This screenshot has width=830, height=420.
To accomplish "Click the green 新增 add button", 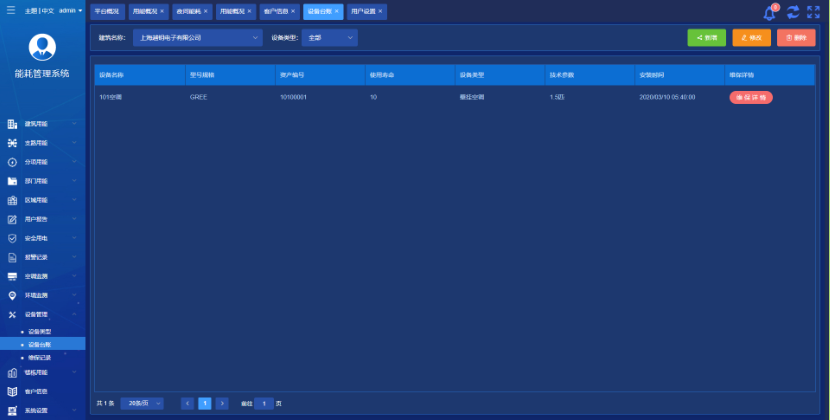I will tap(706, 38).
